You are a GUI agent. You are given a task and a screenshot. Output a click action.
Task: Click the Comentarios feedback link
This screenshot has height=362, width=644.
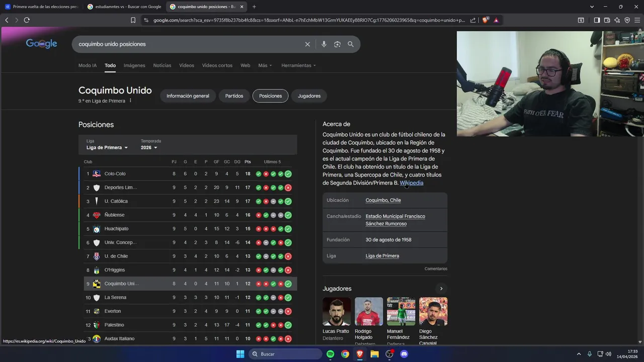point(436,269)
